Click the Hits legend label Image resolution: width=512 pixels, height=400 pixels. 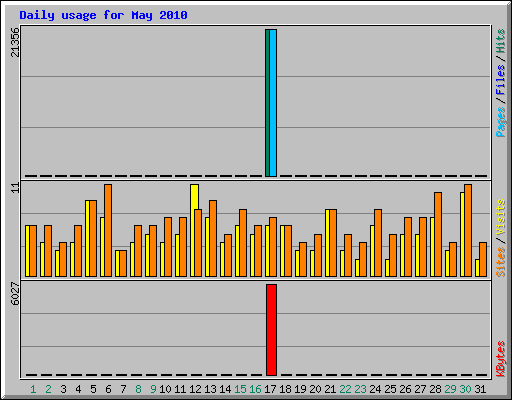click(500, 41)
